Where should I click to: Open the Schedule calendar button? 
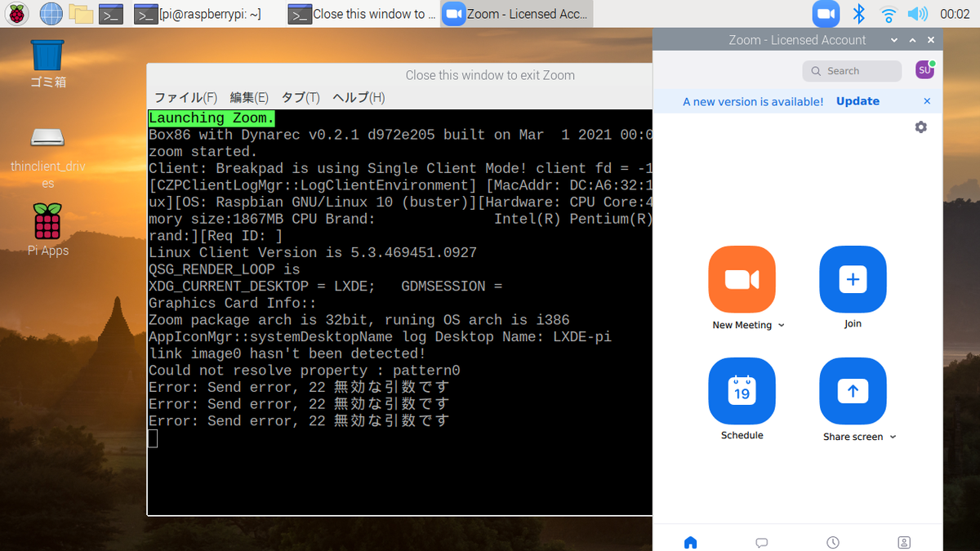[x=742, y=391]
